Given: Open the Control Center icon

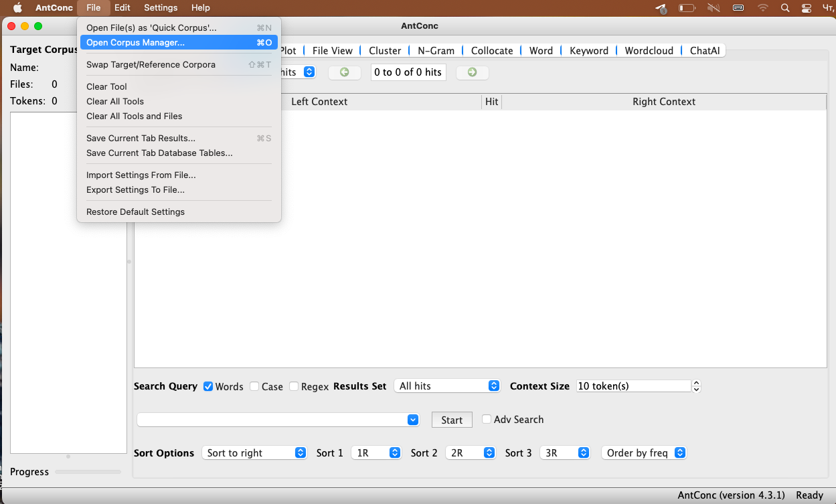Looking at the screenshot, I should click(x=807, y=8).
